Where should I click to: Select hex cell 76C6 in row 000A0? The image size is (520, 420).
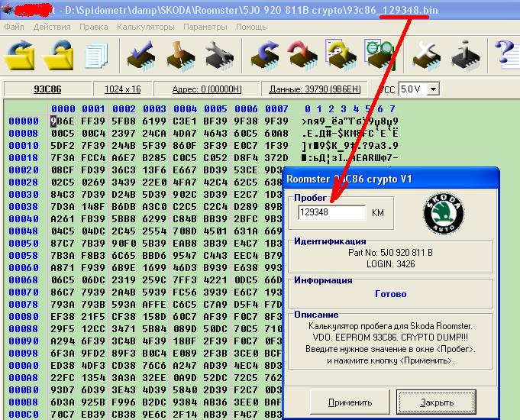tap(154, 366)
